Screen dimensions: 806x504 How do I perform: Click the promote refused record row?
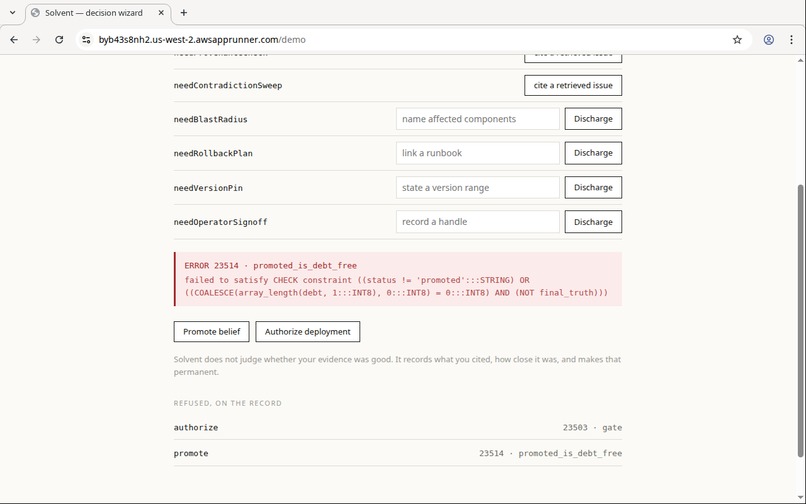[x=397, y=453]
